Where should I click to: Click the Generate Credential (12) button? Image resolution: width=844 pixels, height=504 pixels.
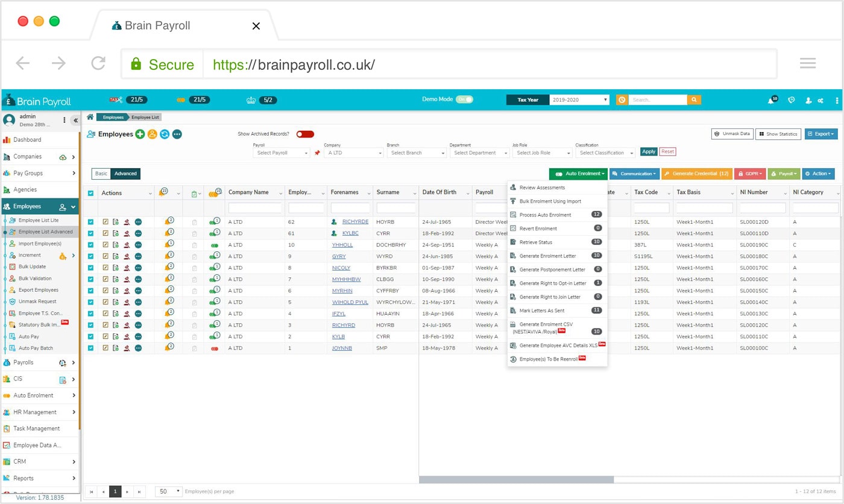point(697,174)
